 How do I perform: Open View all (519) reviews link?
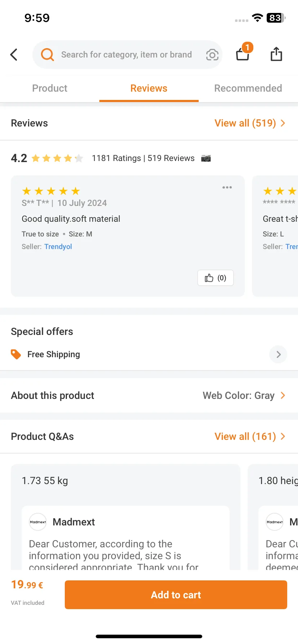(250, 123)
